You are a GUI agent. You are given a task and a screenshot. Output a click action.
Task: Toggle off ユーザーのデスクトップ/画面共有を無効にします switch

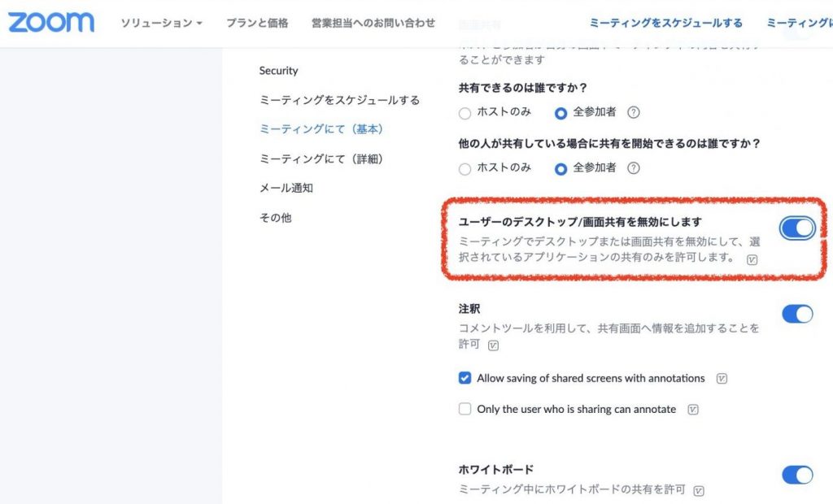(x=797, y=228)
